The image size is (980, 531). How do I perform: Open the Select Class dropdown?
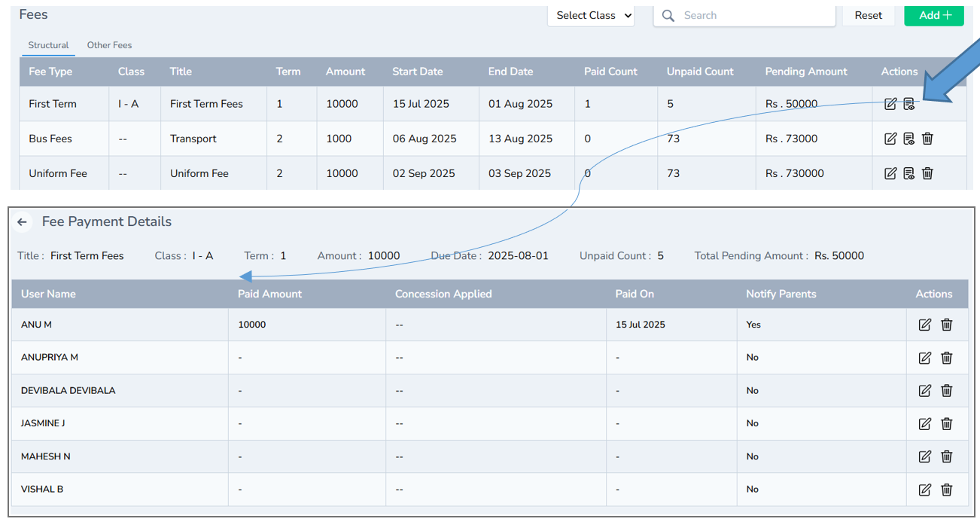(x=591, y=16)
